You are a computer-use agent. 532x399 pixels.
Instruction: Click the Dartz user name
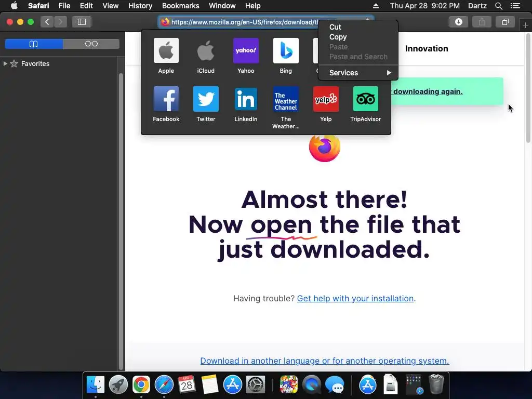(477, 6)
